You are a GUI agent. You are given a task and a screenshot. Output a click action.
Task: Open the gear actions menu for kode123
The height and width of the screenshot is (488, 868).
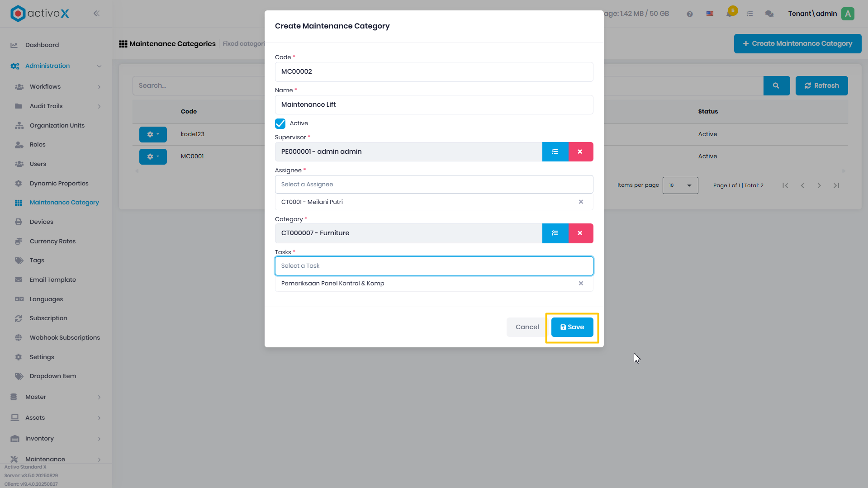pyautogui.click(x=153, y=135)
